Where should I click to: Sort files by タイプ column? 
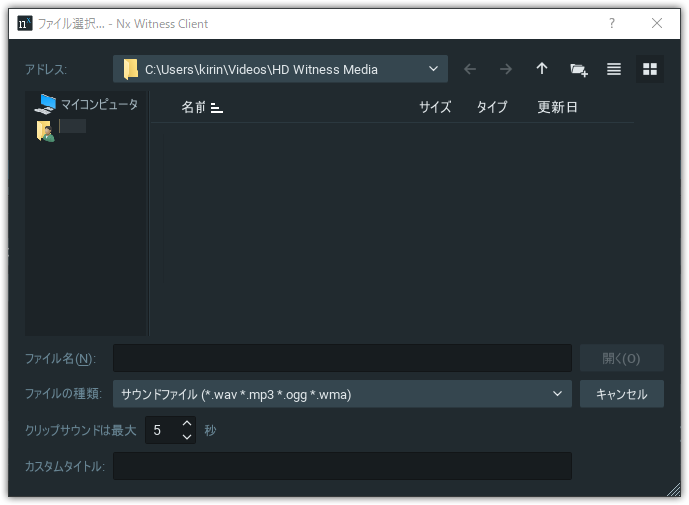click(492, 107)
